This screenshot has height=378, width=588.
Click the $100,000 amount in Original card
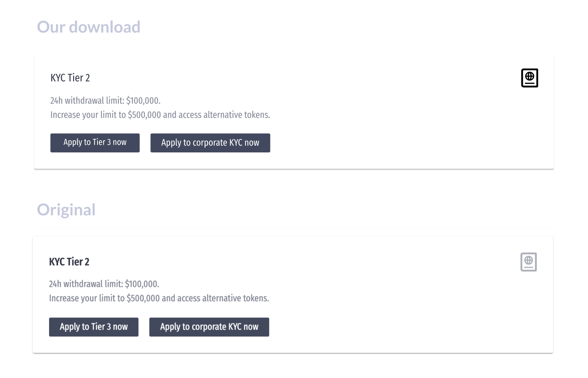[141, 284]
